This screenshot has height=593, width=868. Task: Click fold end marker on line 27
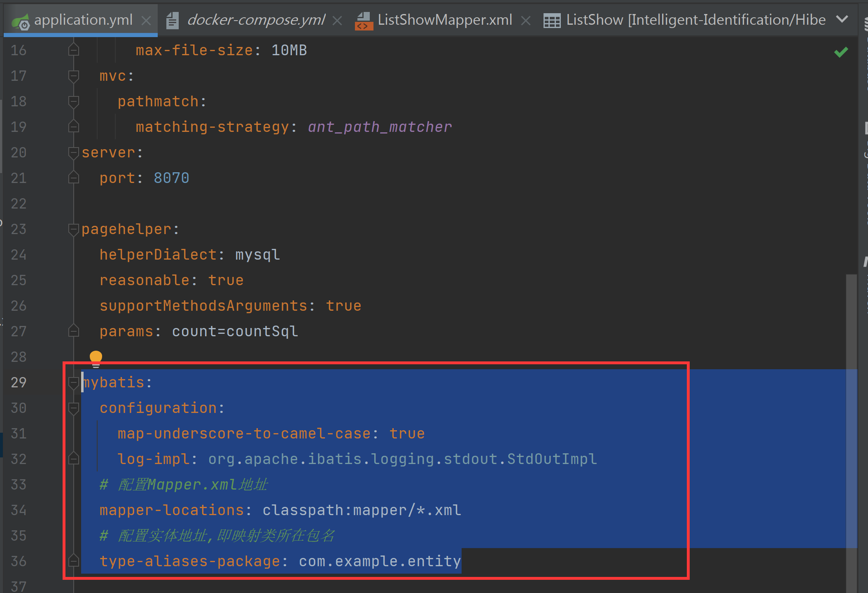[74, 330]
